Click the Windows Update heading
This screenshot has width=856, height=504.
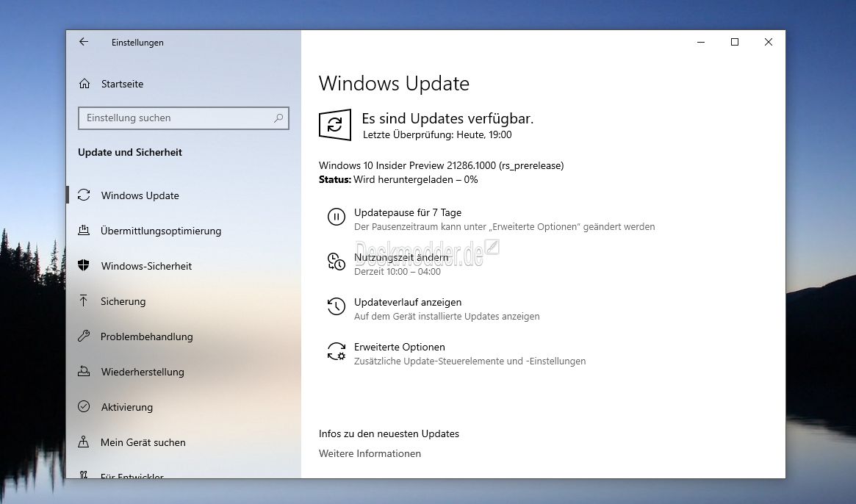pos(394,84)
